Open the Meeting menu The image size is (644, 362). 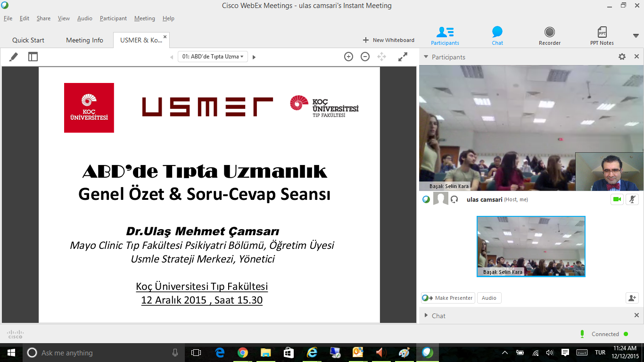coord(145,18)
